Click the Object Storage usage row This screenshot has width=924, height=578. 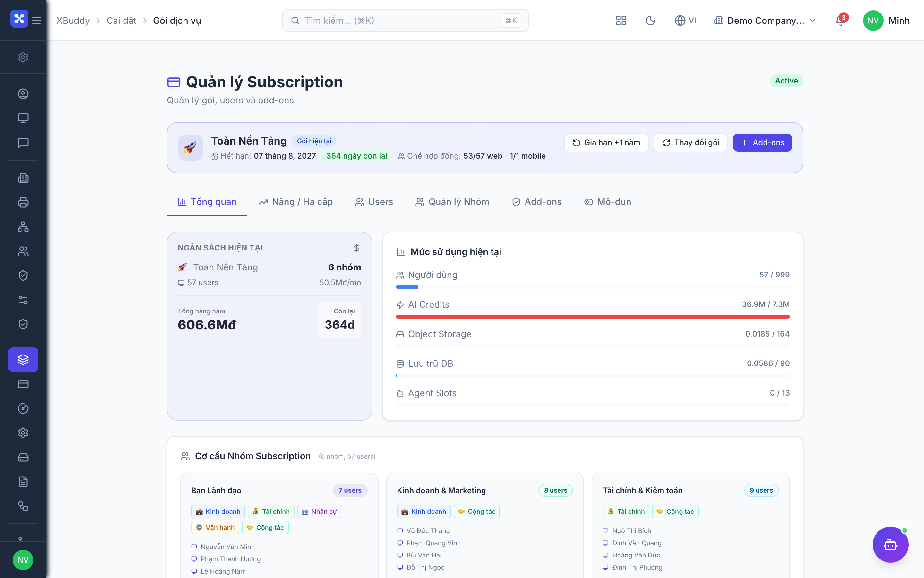point(593,339)
